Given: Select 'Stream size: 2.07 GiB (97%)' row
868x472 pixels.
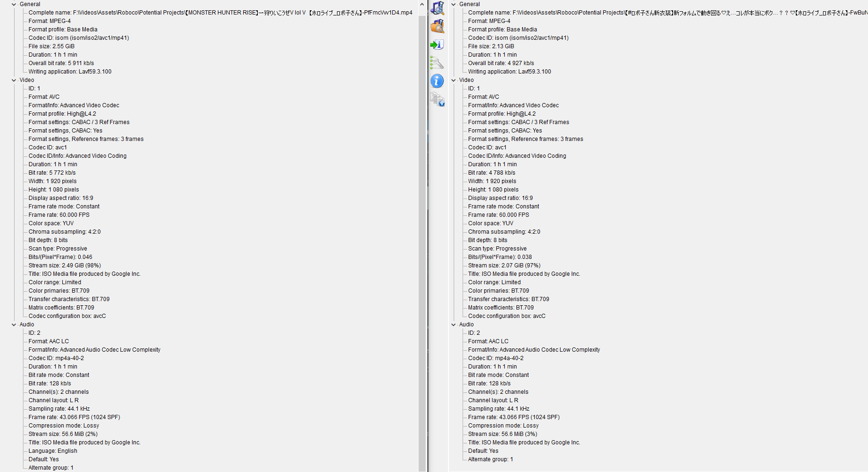Looking at the screenshot, I should coord(504,265).
